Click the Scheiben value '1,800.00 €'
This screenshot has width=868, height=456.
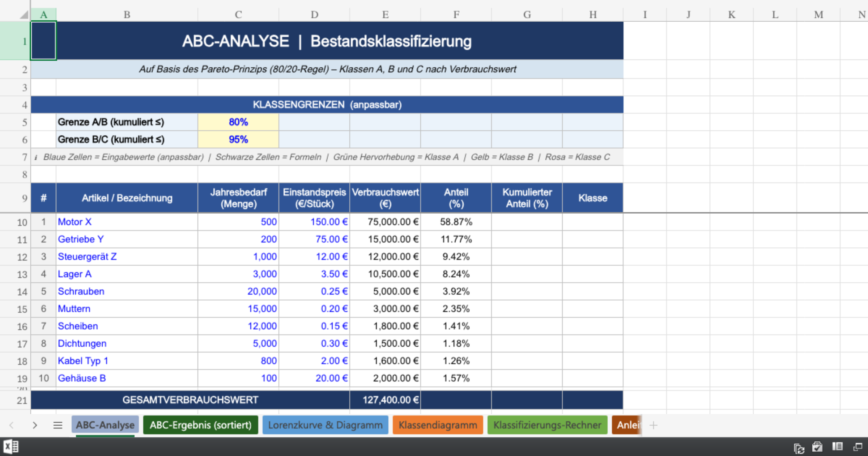(x=385, y=326)
